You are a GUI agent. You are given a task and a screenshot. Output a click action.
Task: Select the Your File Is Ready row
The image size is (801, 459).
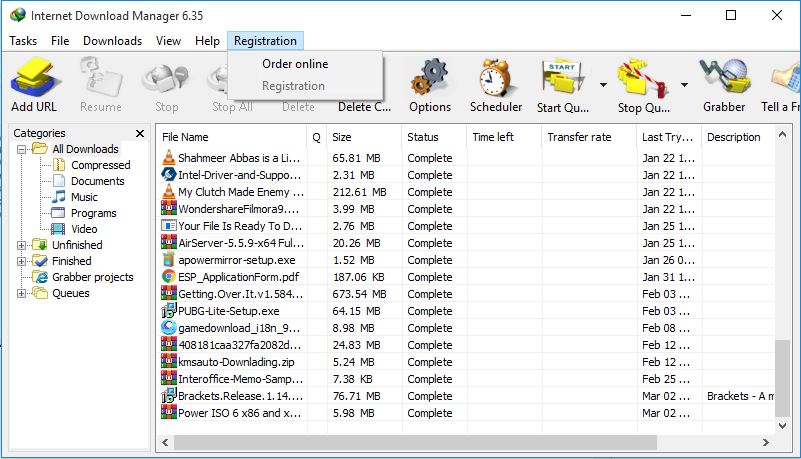467,226
